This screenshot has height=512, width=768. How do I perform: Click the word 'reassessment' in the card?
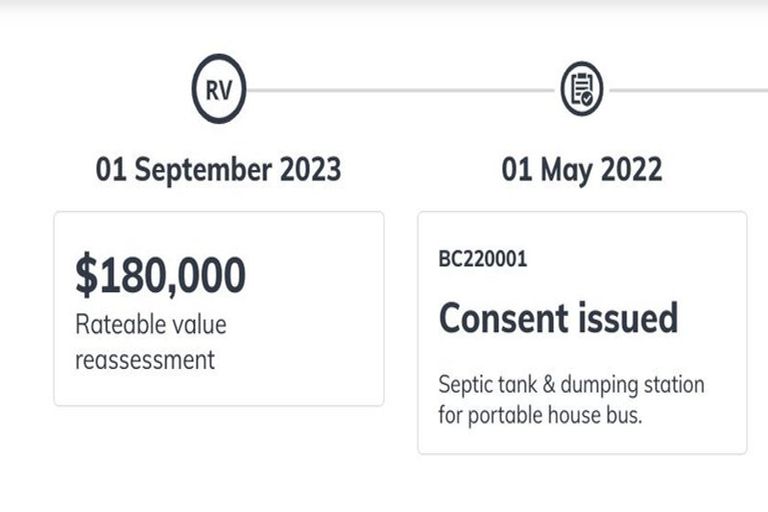[x=145, y=359]
